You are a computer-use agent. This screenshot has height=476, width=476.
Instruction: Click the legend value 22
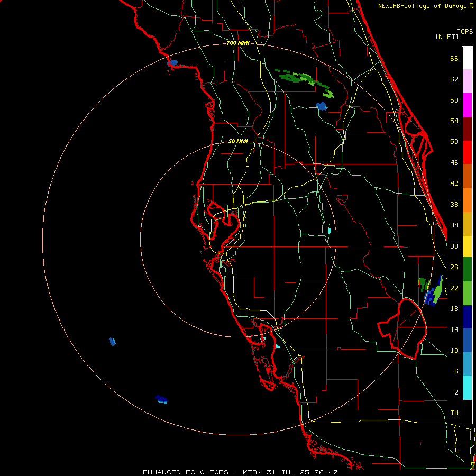[x=454, y=288]
